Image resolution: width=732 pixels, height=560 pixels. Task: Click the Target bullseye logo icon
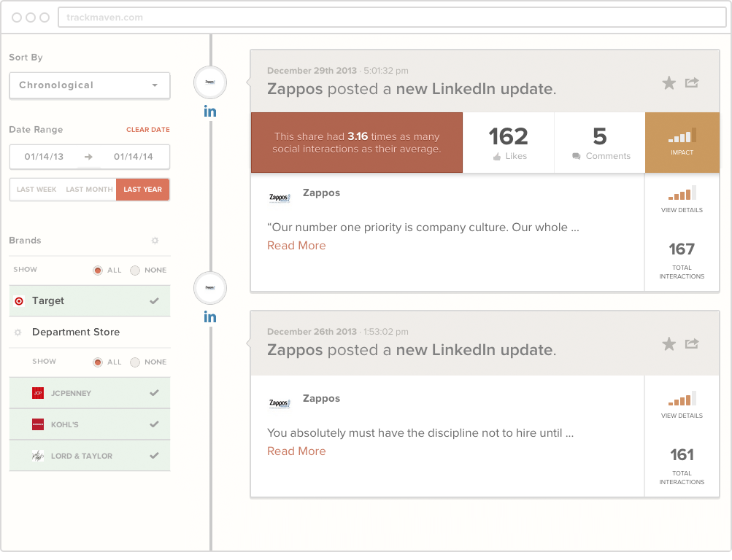coord(19,301)
